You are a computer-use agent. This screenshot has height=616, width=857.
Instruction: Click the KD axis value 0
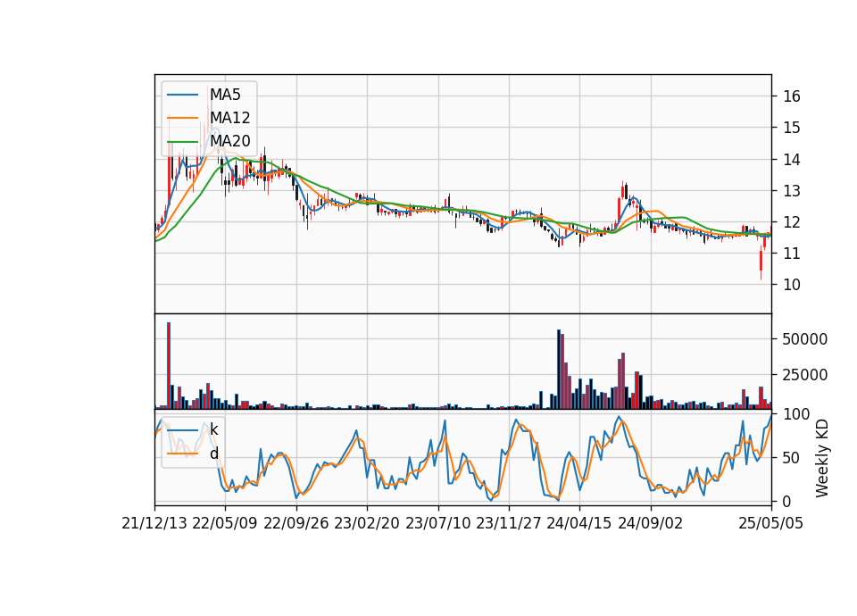pos(787,501)
